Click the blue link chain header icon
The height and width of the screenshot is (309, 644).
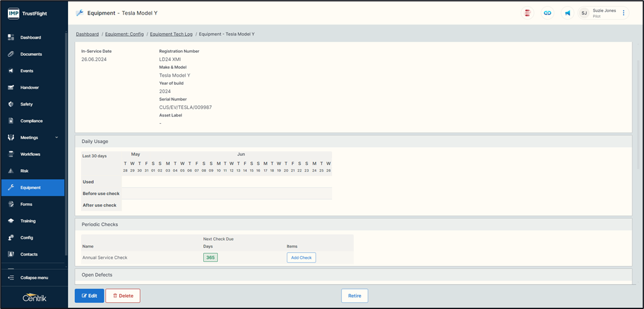[547, 13]
